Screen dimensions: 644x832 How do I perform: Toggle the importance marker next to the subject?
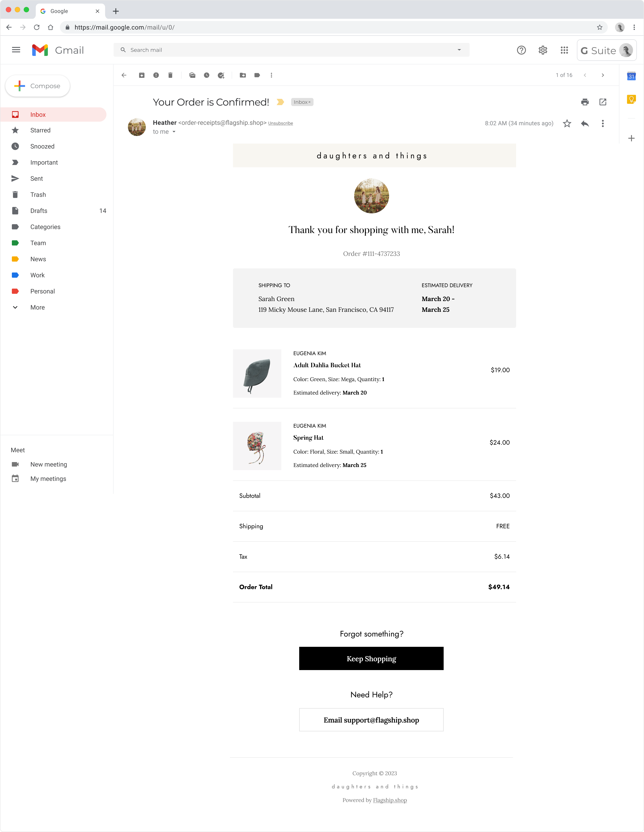click(x=280, y=102)
